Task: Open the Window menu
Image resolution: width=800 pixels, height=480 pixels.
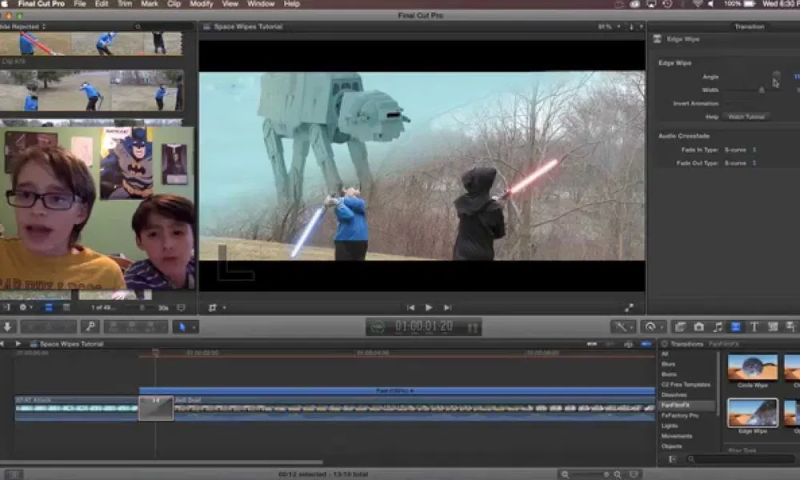Action: (x=261, y=4)
